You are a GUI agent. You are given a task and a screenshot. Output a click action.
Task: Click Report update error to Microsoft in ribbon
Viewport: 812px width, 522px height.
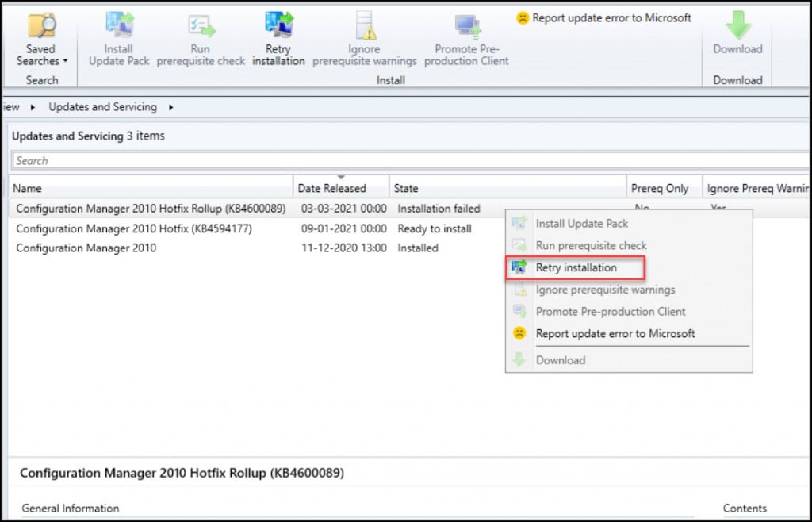point(603,18)
